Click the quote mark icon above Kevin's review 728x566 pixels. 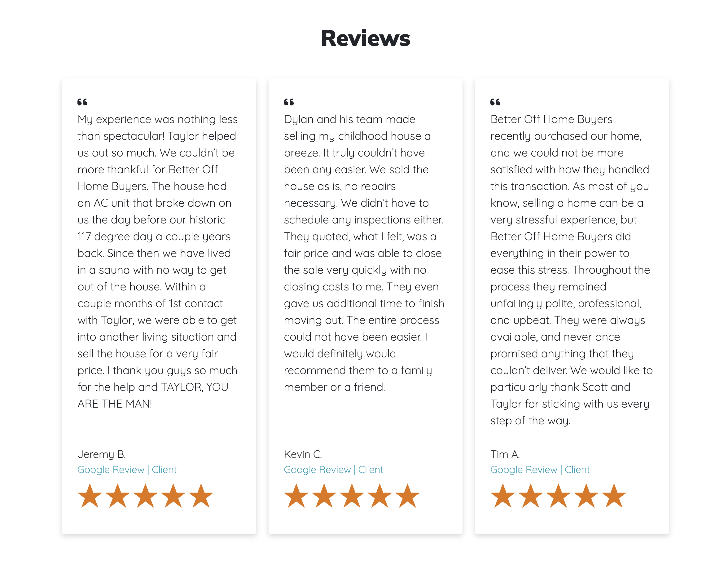[289, 102]
